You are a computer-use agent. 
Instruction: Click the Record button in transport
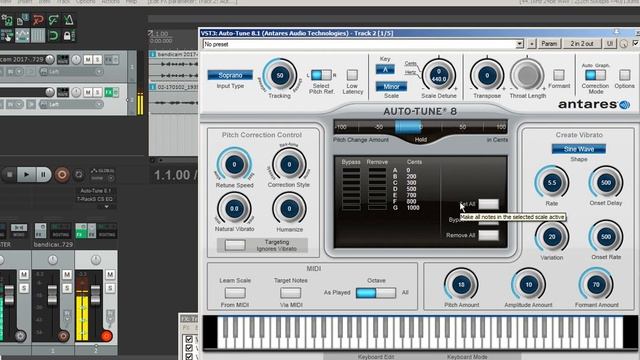[x=62, y=175]
